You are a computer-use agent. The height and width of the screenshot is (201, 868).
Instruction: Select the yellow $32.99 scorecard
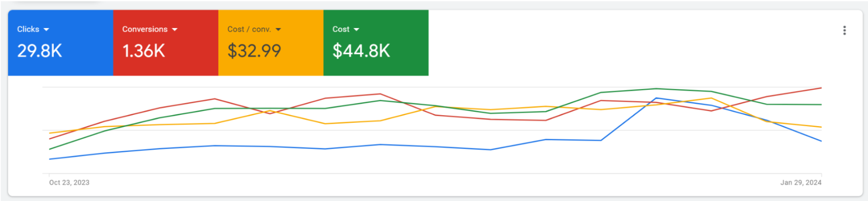271,43
